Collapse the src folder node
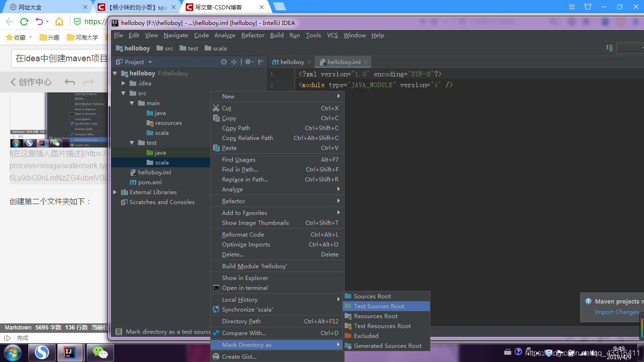The height and width of the screenshot is (362, 644). click(x=124, y=93)
